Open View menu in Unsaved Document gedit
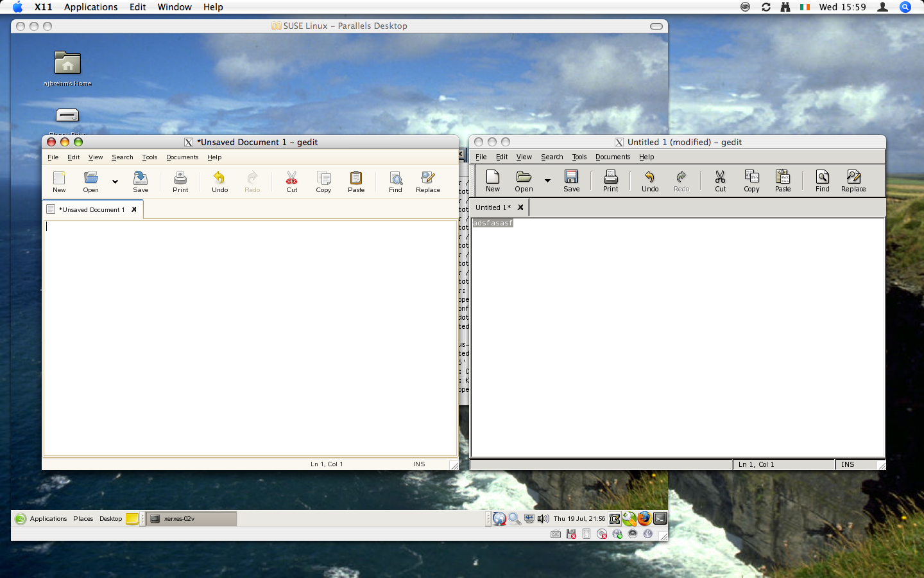This screenshot has width=924, height=578. point(96,157)
